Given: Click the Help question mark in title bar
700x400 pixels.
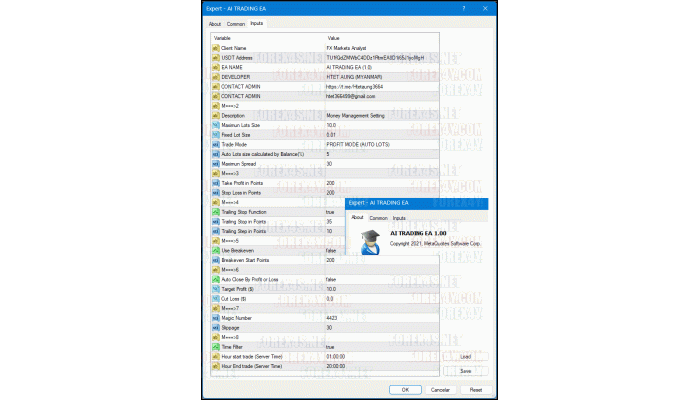Looking at the screenshot, I should (464, 7).
